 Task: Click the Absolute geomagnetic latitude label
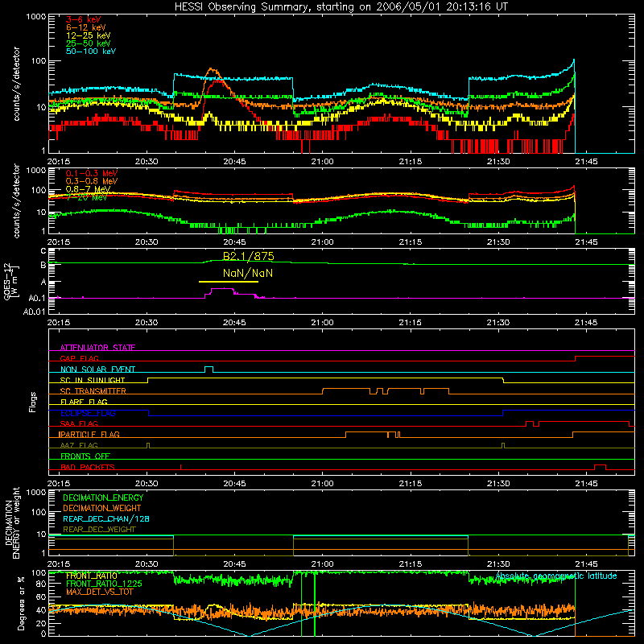pos(556,576)
